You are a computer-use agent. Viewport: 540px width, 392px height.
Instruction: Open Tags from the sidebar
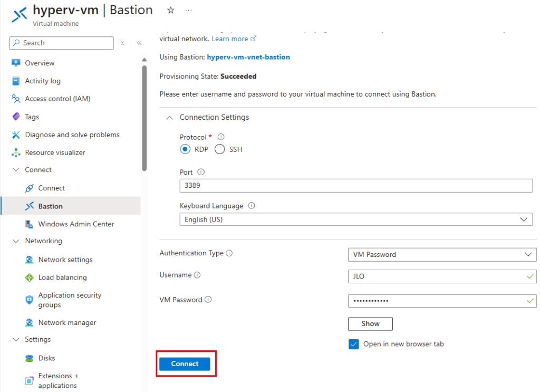(32, 117)
